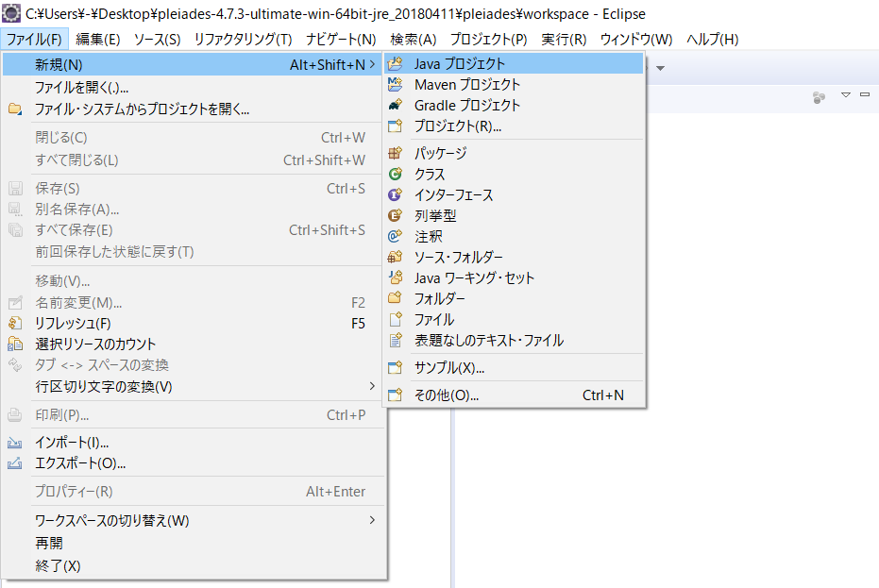Screen dimensions: 879x588
Task: Choose 再開 to restart Eclipse
Action: point(194,543)
